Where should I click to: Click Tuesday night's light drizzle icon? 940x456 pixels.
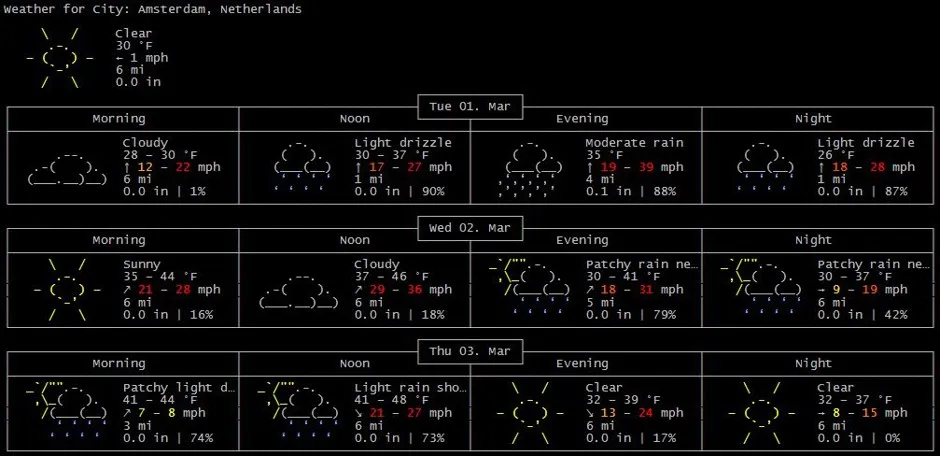tap(766, 166)
